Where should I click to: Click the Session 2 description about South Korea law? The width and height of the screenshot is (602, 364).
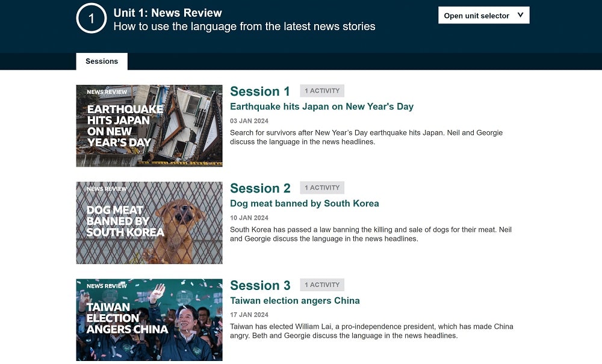[370, 234]
